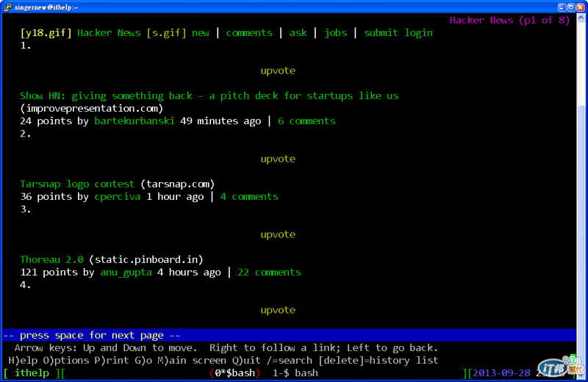
Task: Click '[delete]=history list' in footer
Action: click(x=379, y=361)
